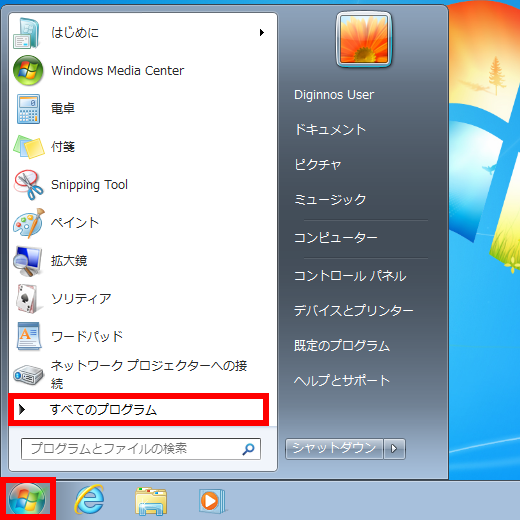This screenshot has height=520, width=520.
Task: Open the ソリティア card game icon
Action: click(27, 299)
